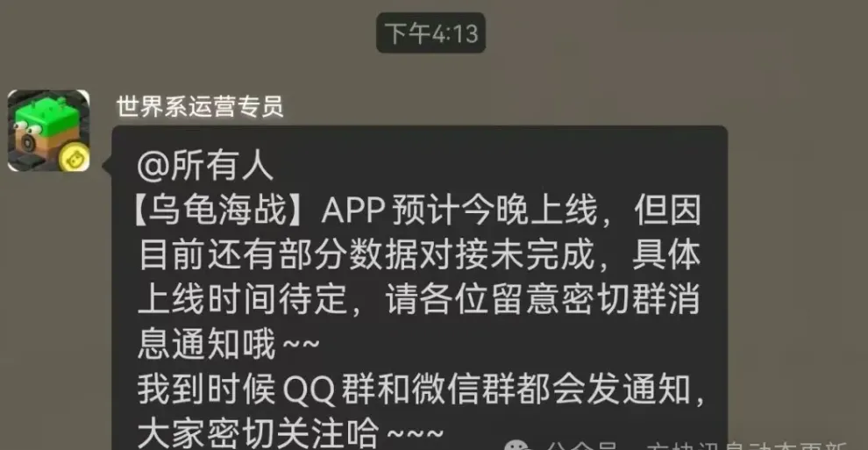Click the 具体 text at line end
Viewport: 868px width, 450px height.
click(x=666, y=254)
